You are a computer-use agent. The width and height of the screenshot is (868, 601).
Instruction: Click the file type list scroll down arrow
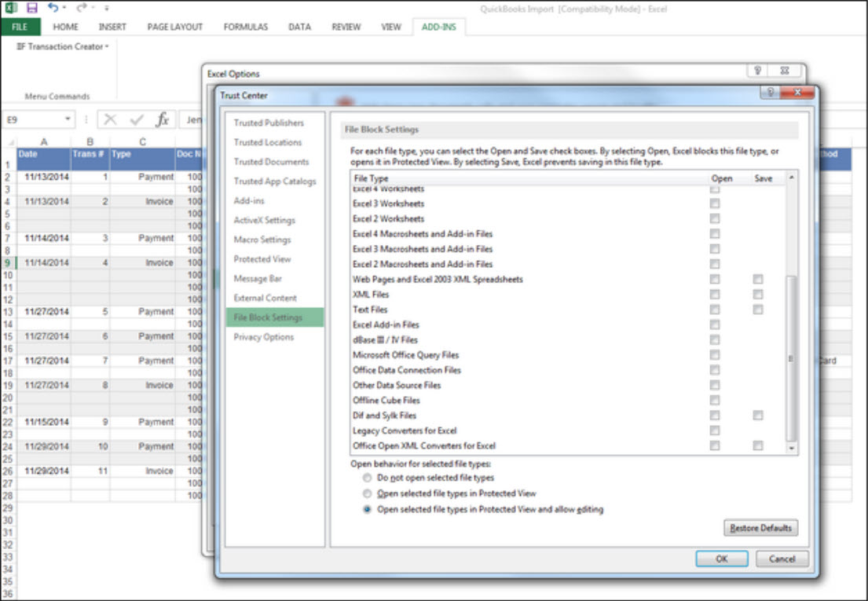tap(791, 449)
